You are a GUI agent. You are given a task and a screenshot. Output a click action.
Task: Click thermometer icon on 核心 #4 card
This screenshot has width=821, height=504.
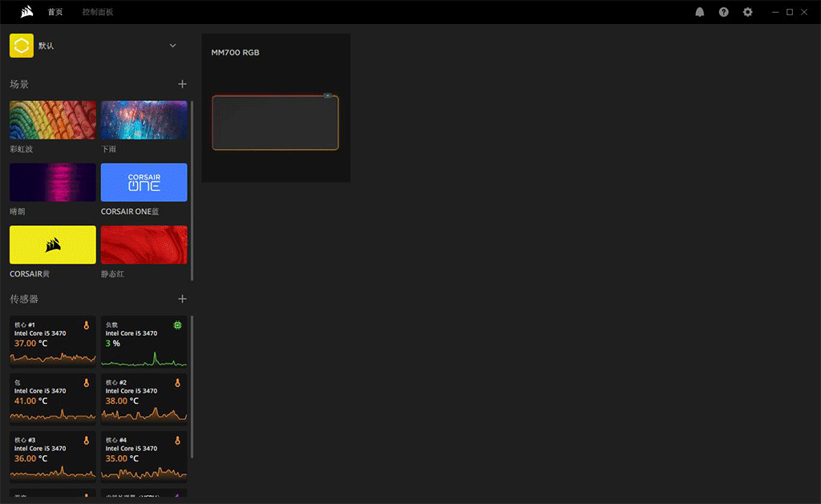(177, 441)
